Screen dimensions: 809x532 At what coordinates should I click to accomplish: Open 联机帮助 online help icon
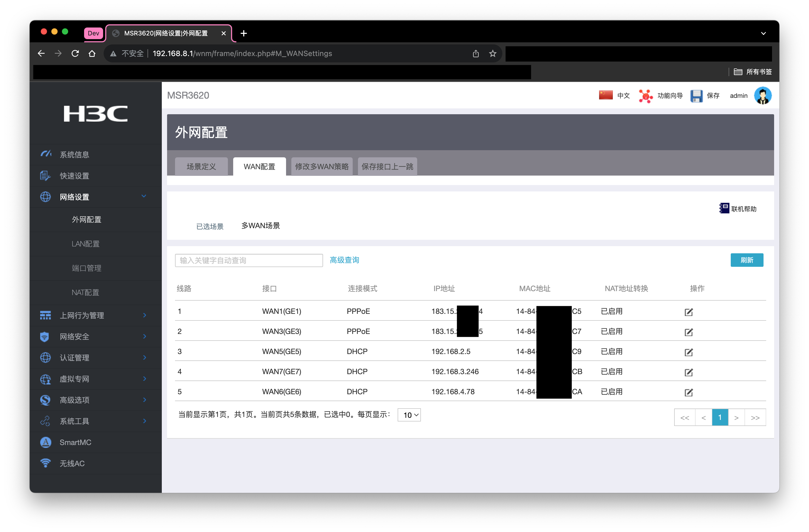pos(724,208)
